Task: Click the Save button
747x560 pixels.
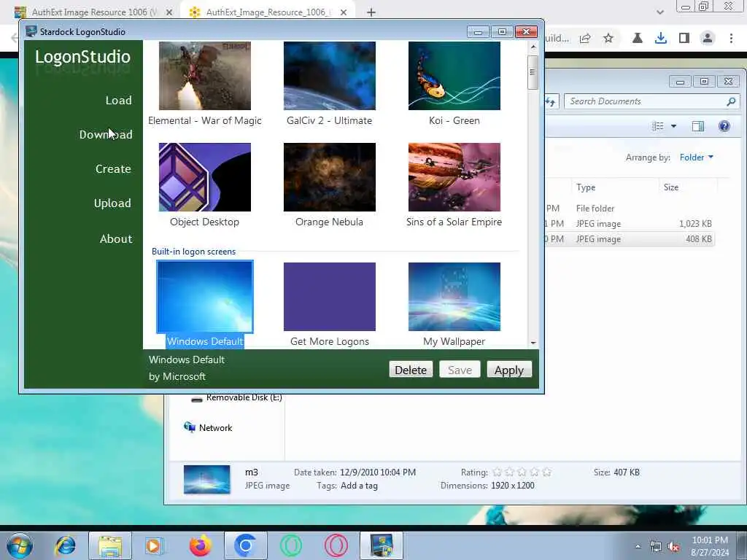Action: pos(460,370)
